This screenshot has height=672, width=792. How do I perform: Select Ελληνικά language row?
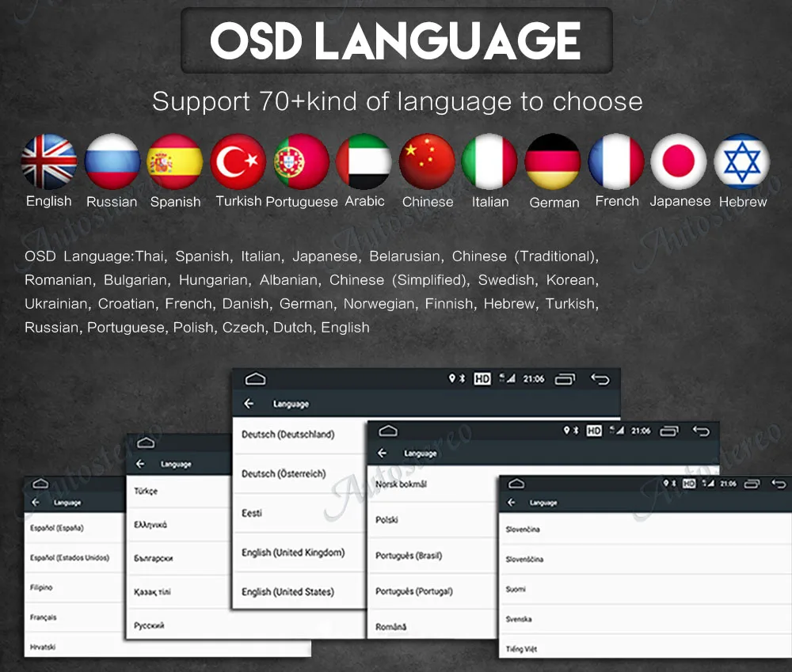click(179, 525)
